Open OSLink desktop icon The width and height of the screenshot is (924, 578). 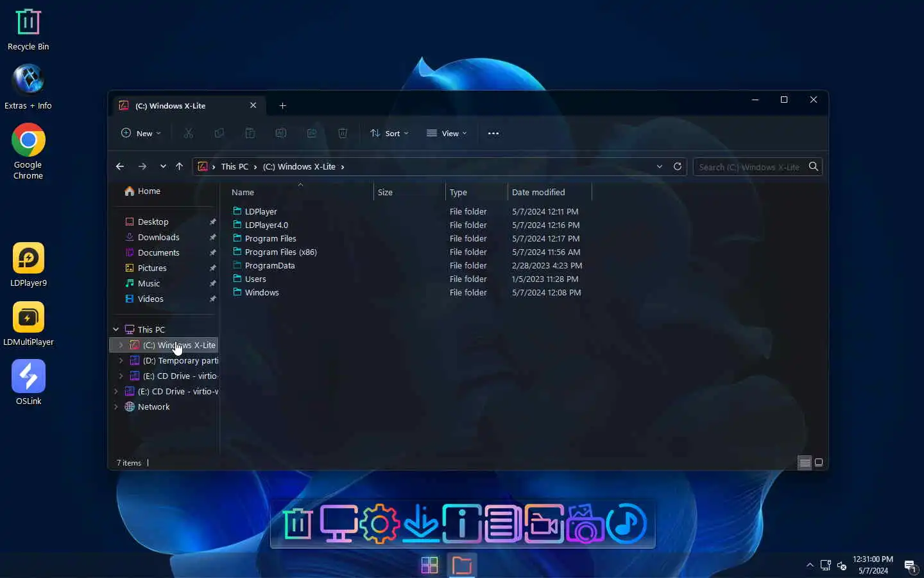pos(28,383)
